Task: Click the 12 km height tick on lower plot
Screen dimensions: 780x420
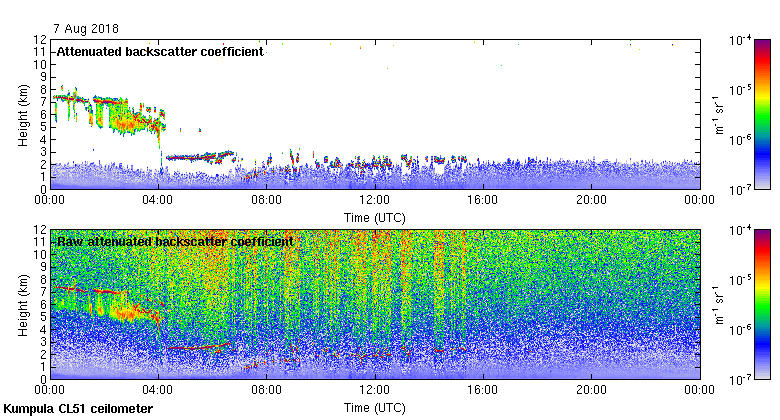Action: pos(40,230)
